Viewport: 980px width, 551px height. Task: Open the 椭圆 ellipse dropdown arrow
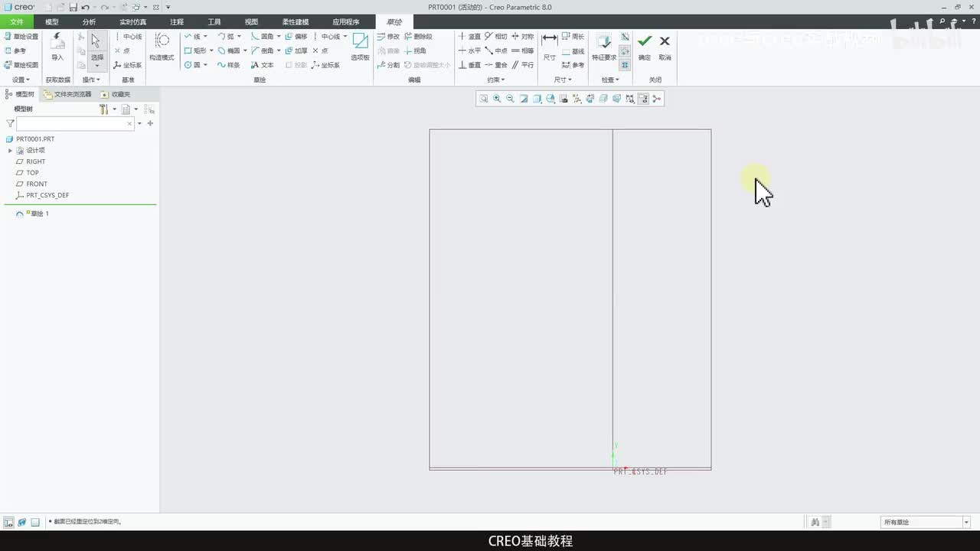tap(245, 51)
